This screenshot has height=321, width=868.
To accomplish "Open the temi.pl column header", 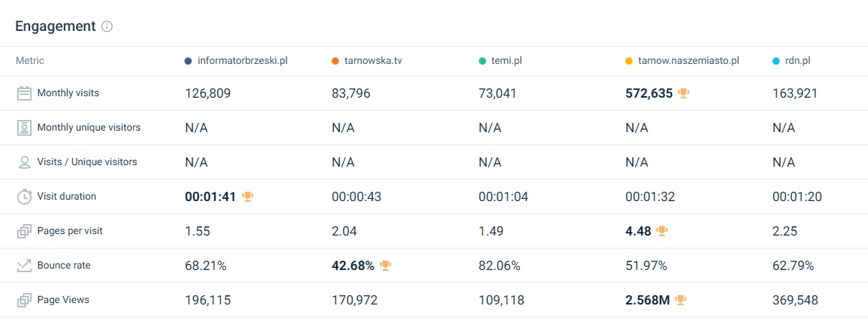I will 507,61.
